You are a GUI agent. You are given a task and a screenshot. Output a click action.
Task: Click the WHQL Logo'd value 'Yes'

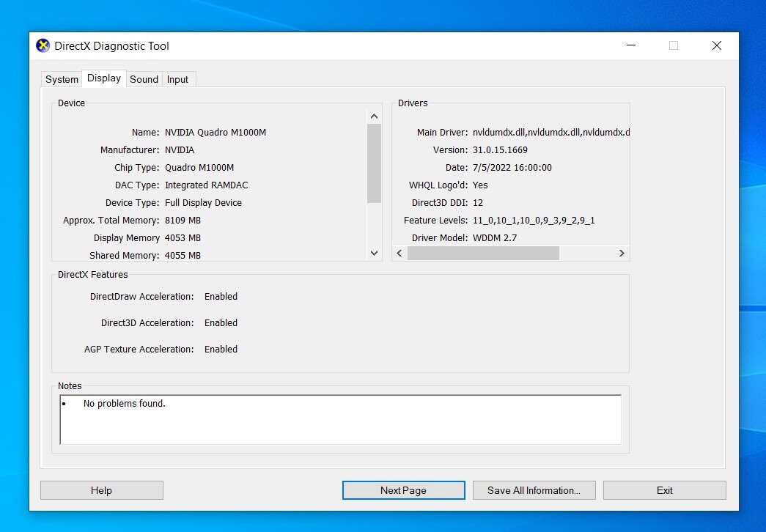(480, 185)
